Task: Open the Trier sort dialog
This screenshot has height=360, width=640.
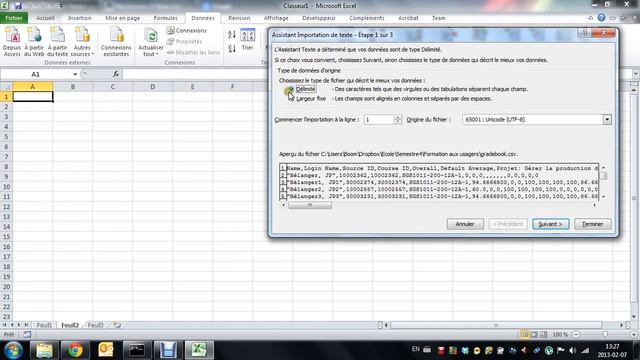Action: 247,40
